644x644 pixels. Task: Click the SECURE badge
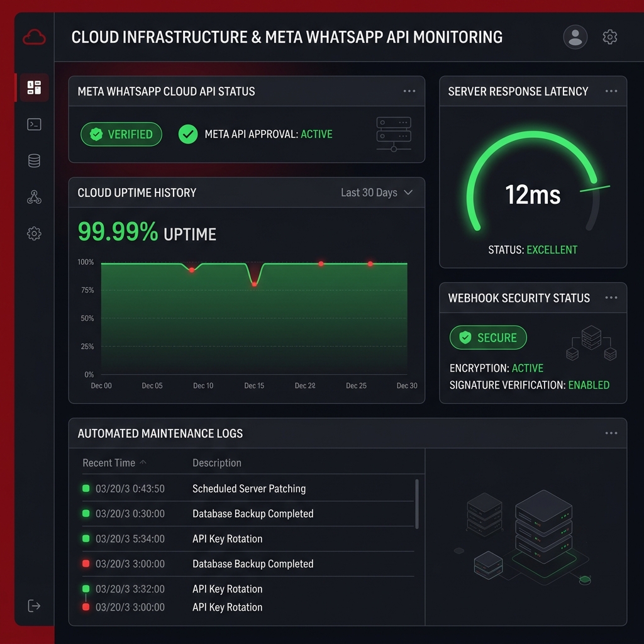pos(488,338)
